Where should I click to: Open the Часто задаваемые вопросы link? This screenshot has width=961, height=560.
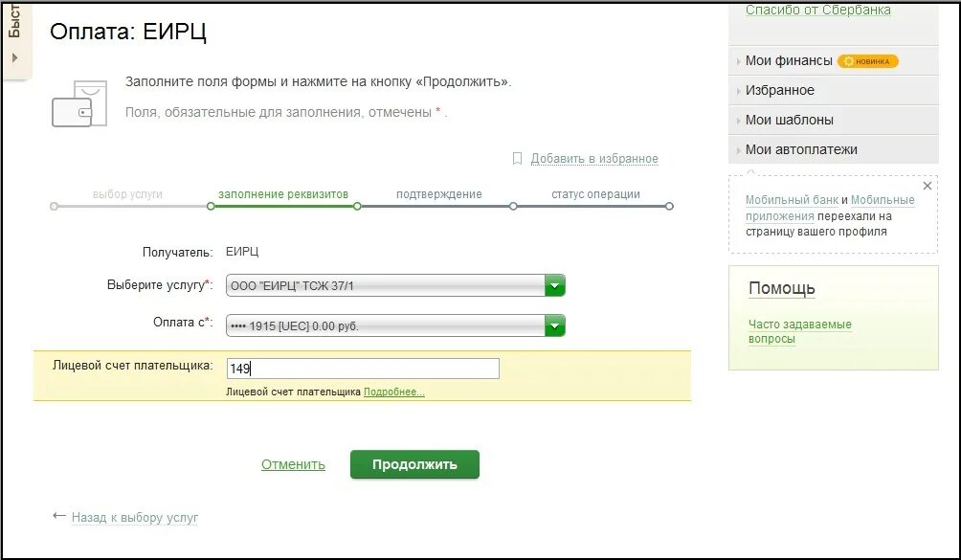800,331
